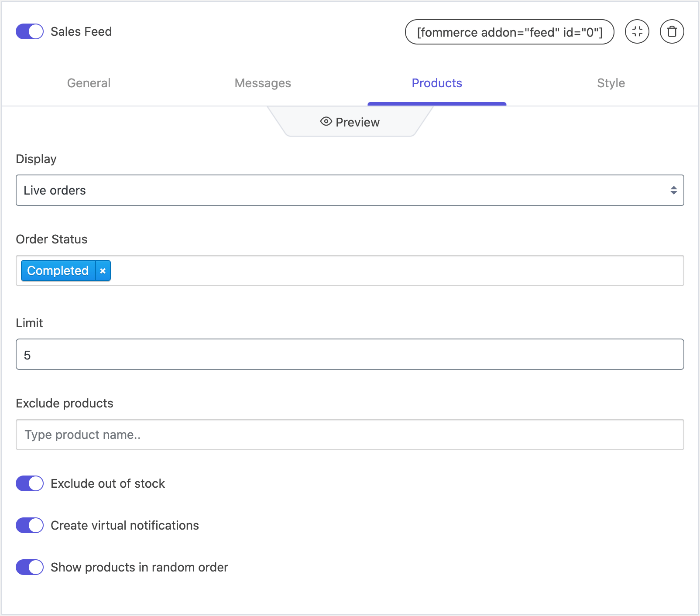This screenshot has width=700, height=616.
Task: Click the Display field label
Action: pos(36,159)
